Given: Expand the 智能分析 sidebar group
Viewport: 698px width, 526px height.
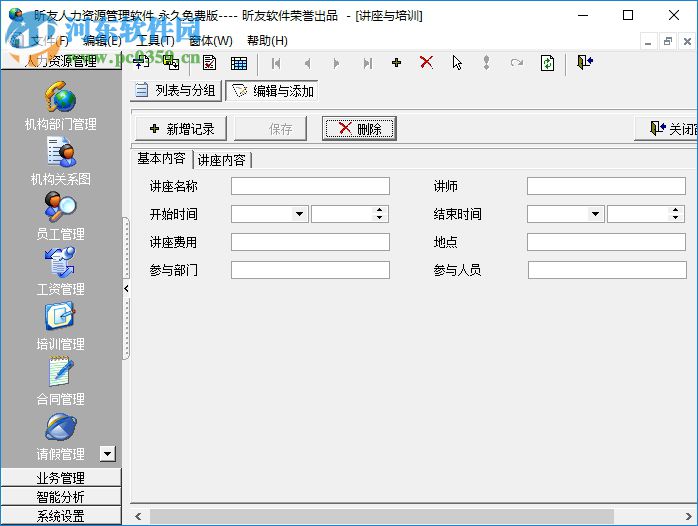Looking at the screenshot, I should click(x=61, y=497).
